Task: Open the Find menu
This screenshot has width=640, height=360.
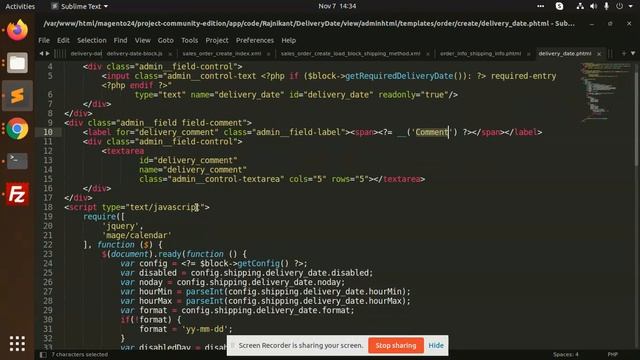Action: (x=120, y=40)
